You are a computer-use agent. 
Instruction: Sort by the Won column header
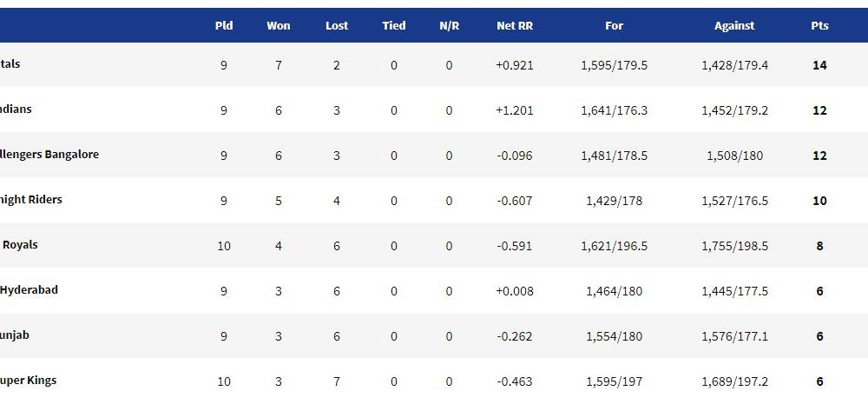pyautogui.click(x=278, y=25)
